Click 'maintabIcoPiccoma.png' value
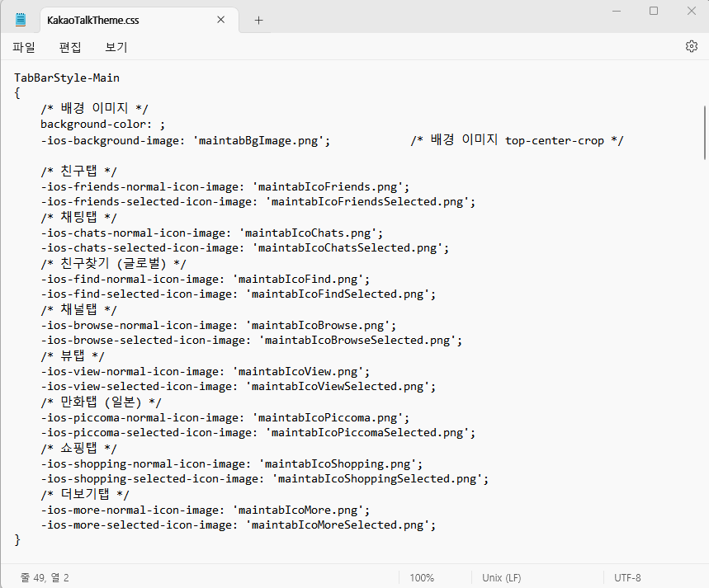This screenshot has height=588, width=709. [330, 417]
